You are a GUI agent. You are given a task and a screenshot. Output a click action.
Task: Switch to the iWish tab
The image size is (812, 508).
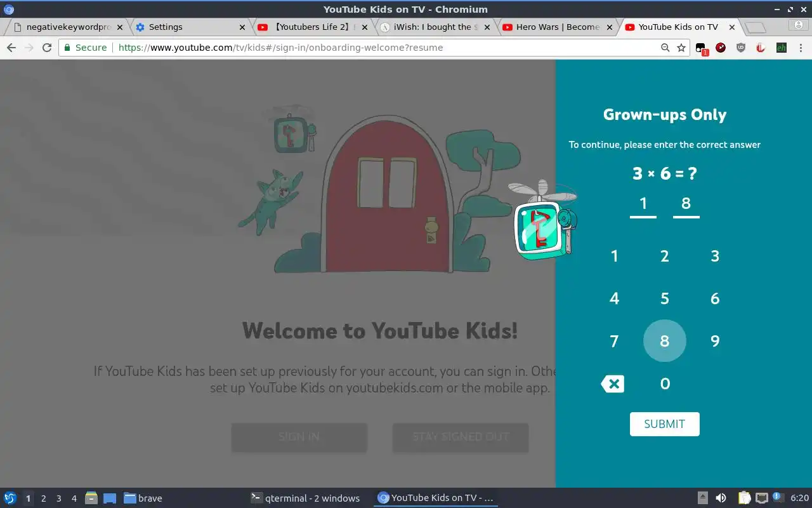435,27
